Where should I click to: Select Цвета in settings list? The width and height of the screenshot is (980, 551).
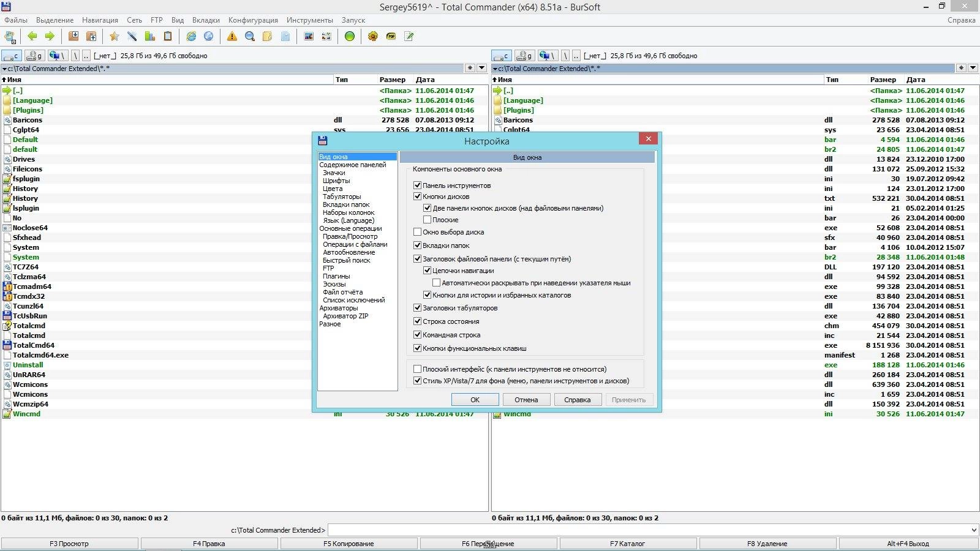click(333, 189)
